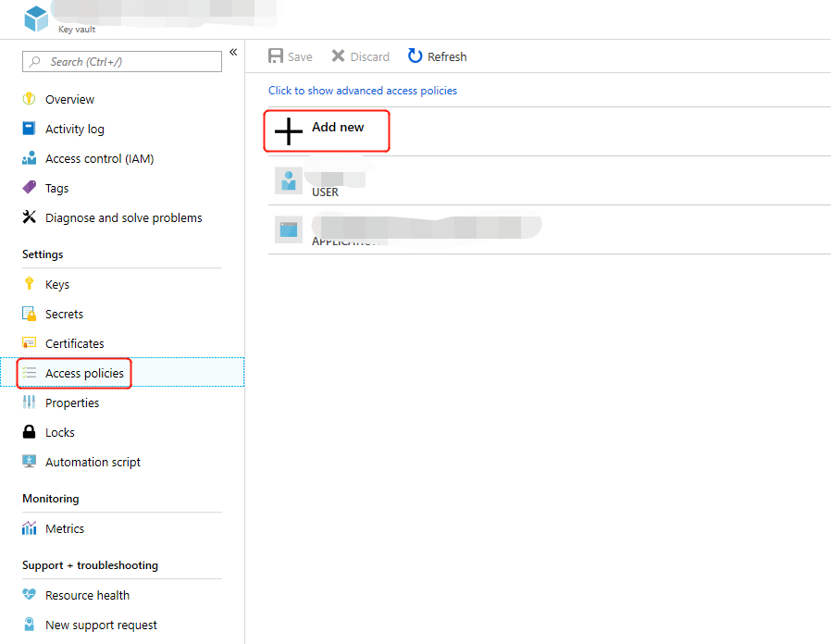Image resolution: width=831 pixels, height=644 pixels.
Task: Click the Save button label
Action: point(300,56)
